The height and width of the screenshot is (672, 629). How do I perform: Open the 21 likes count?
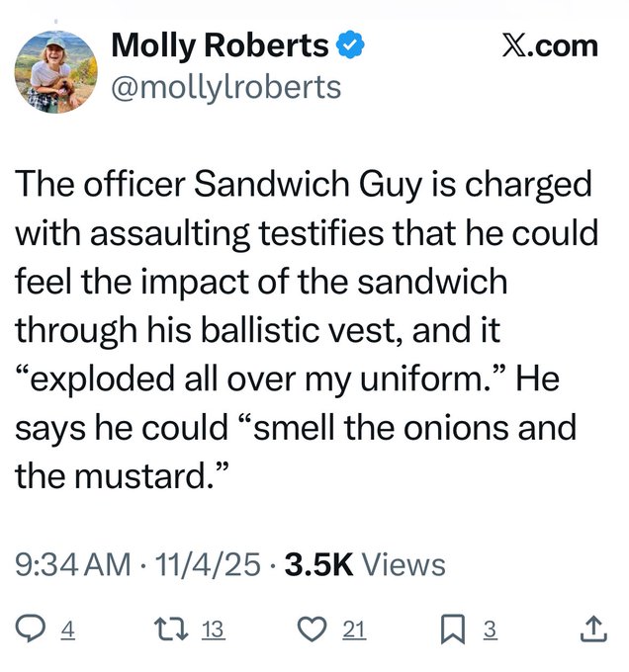tap(353, 630)
